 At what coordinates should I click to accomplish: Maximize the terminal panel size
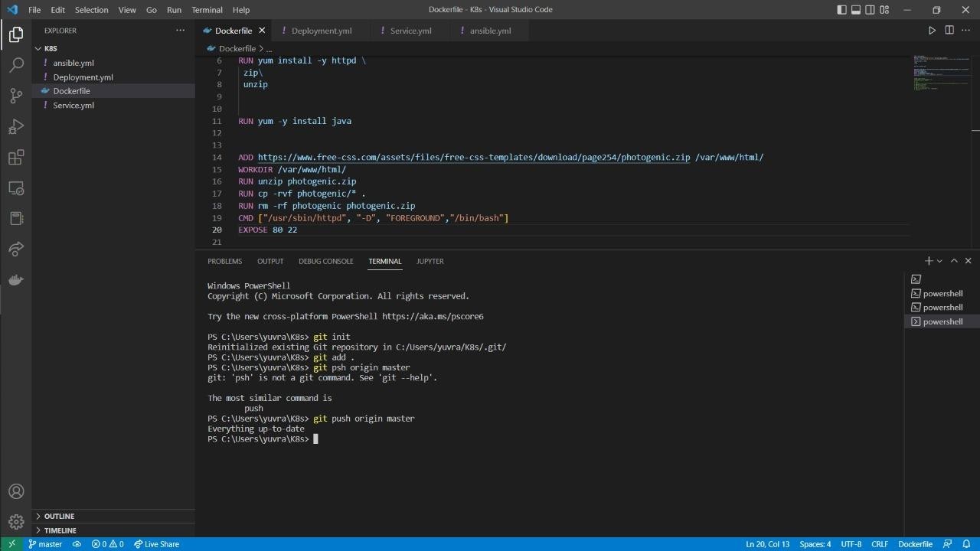pos(954,261)
